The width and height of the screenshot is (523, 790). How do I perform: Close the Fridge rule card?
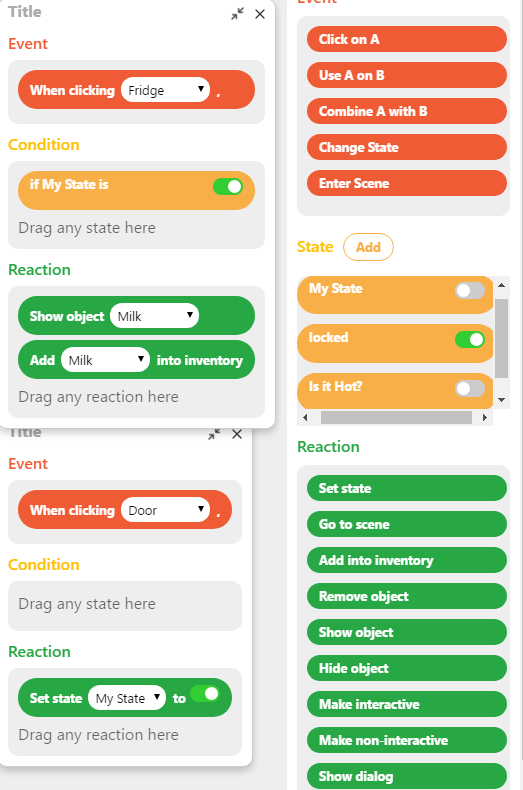[260, 14]
